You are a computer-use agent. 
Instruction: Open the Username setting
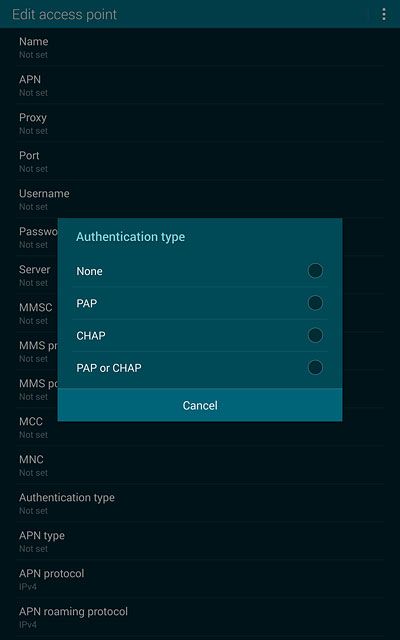pos(200,199)
